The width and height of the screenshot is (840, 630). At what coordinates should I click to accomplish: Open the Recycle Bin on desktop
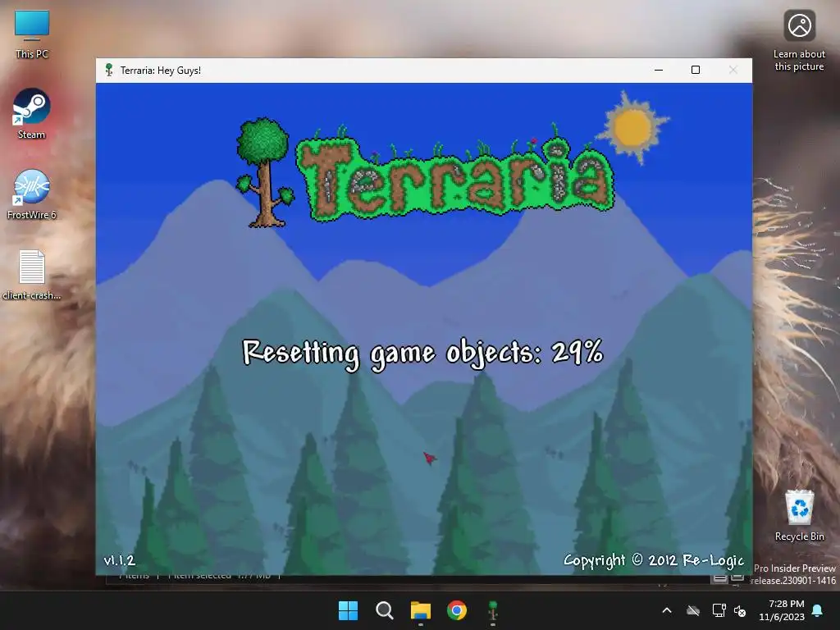[799, 515]
